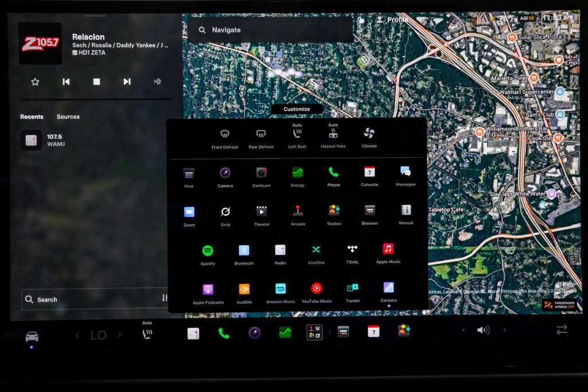The width and height of the screenshot is (588, 392).
Task: Open Climate controls
Action: point(369,137)
